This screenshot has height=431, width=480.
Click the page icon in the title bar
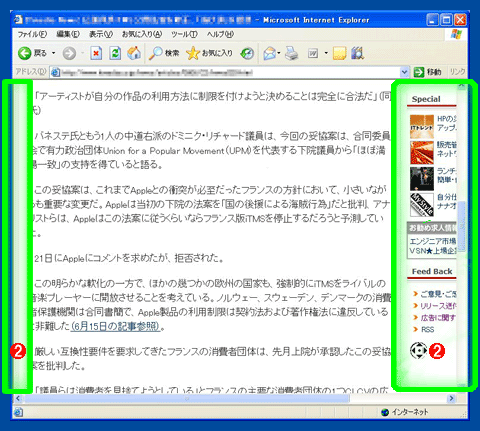click(x=19, y=20)
